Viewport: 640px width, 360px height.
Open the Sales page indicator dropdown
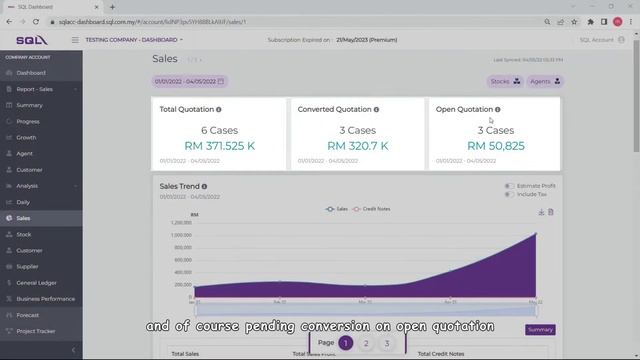(195, 60)
